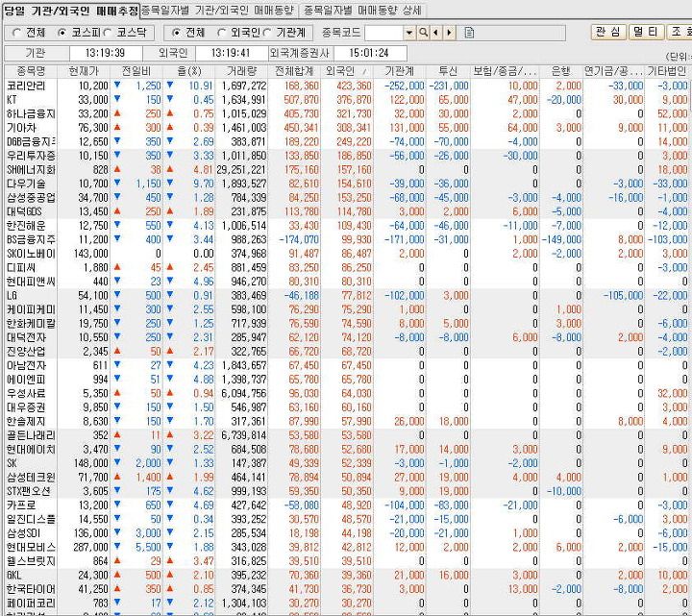The width and height of the screenshot is (692, 616).
Task: Select the 골든나래리 stock row
Action: point(346,435)
